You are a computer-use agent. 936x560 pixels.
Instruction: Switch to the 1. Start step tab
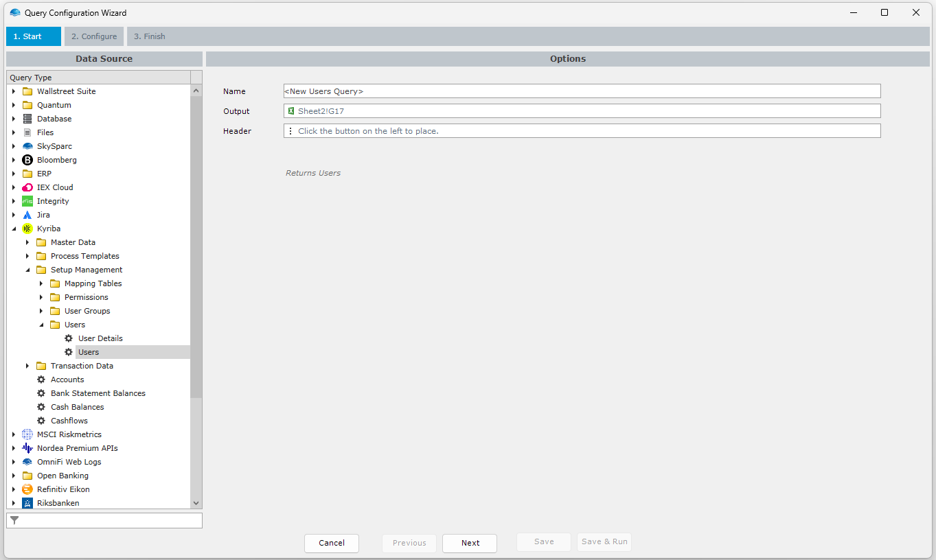coord(34,36)
